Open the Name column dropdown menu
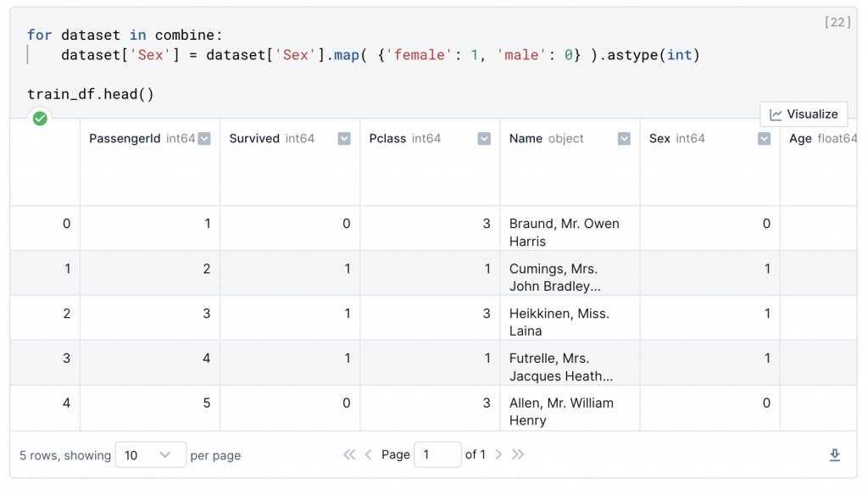Screen dimensions: 868x489 tap(624, 139)
